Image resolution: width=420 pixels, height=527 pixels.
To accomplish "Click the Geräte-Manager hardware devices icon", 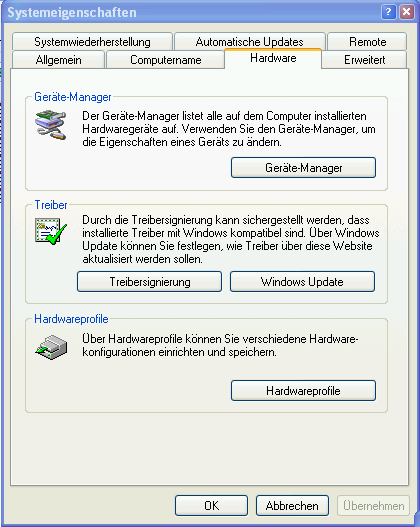I will coord(51,125).
